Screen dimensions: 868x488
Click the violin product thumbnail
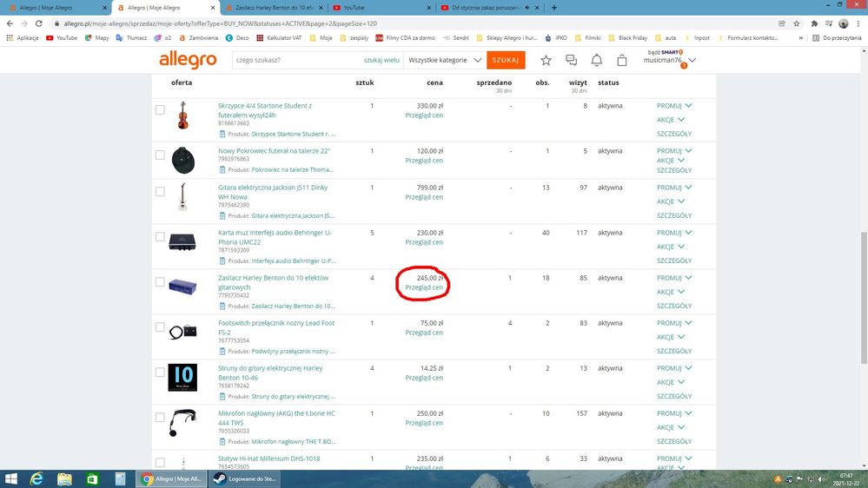click(x=182, y=115)
